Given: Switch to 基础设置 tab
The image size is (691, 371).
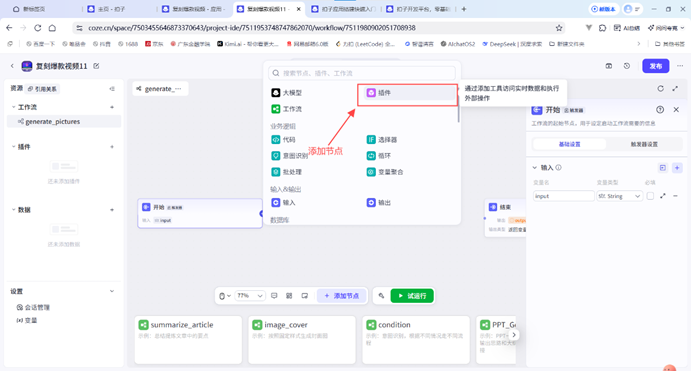Looking at the screenshot, I should coord(569,144).
